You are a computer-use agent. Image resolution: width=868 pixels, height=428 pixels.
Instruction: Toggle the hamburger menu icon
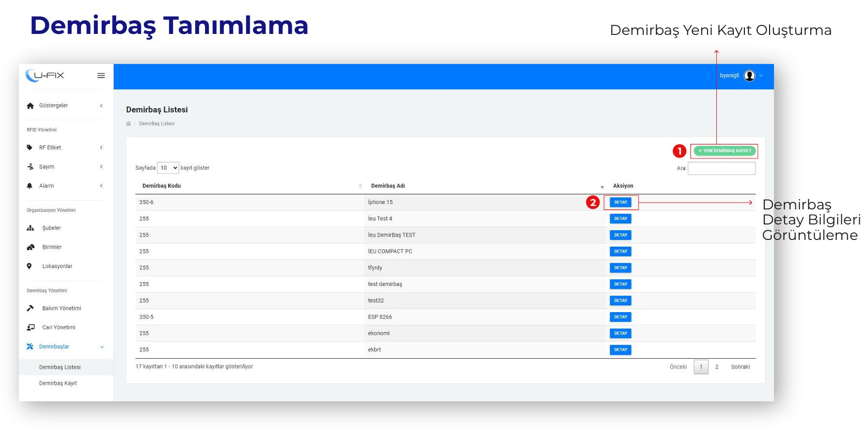tap(101, 76)
